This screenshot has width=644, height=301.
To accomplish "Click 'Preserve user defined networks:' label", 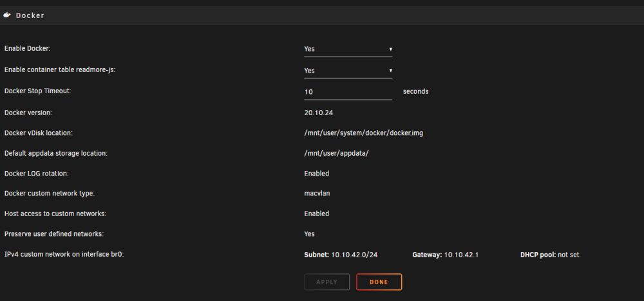I will tap(54, 233).
